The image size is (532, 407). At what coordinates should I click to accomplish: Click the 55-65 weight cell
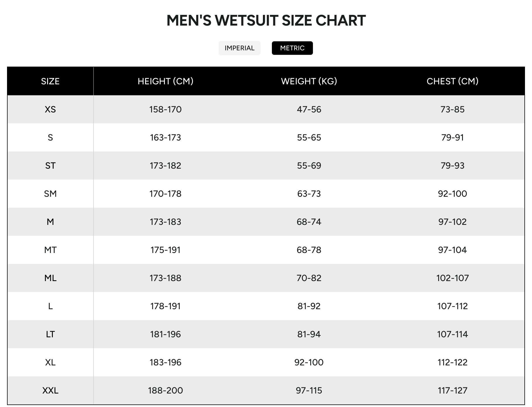pos(309,137)
